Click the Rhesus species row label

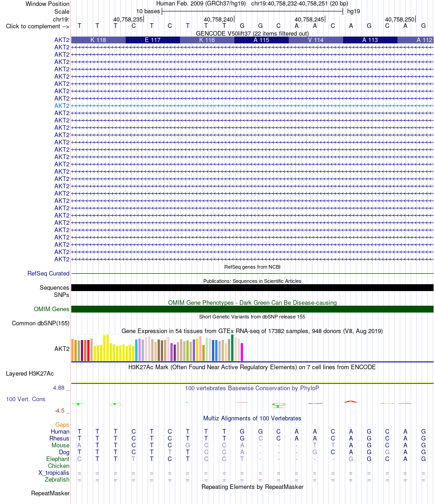59,438
